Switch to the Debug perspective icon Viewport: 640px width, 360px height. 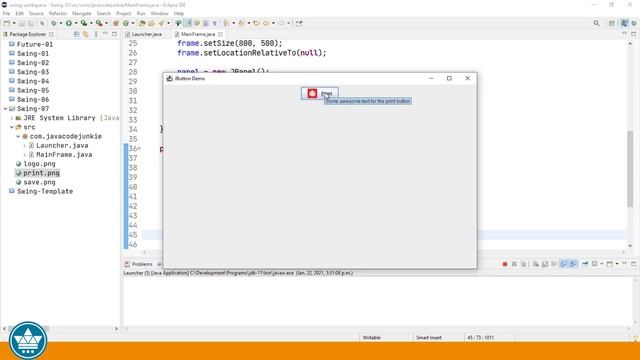[634, 23]
